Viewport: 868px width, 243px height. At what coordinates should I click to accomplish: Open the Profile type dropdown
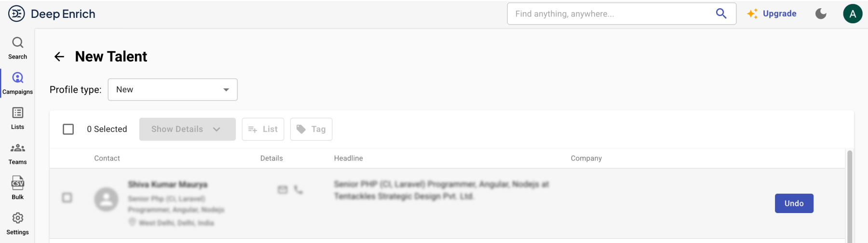pyautogui.click(x=173, y=90)
